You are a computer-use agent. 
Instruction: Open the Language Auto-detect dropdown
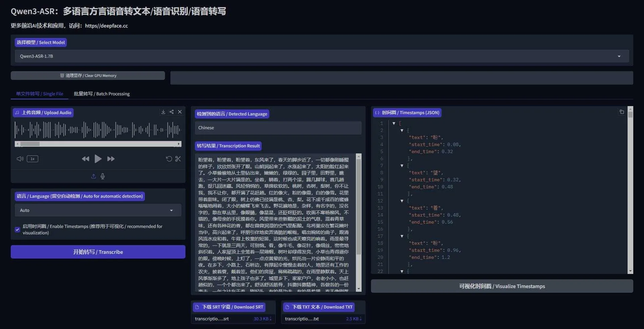[x=172, y=210]
